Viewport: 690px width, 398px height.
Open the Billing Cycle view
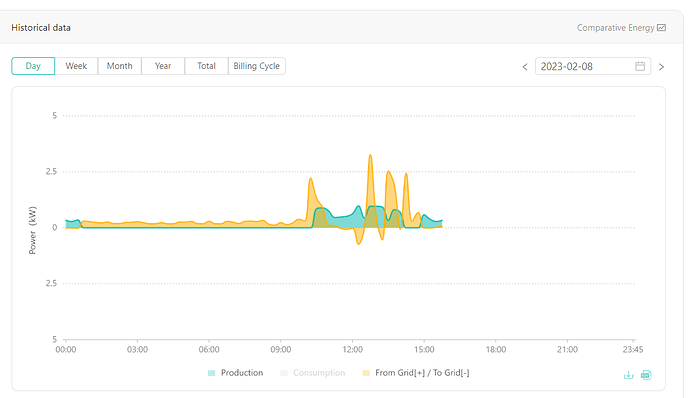point(257,66)
